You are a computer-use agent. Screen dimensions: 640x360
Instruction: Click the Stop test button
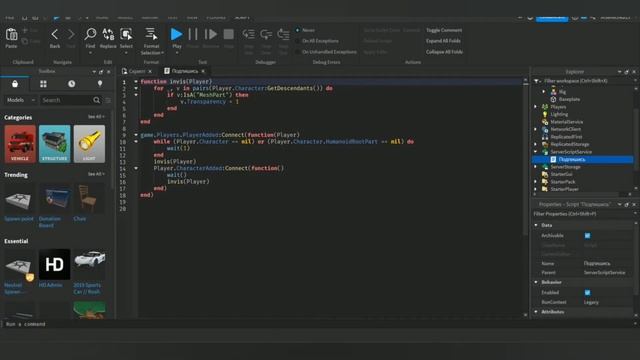pyautogui.click(x=229, y=34)
